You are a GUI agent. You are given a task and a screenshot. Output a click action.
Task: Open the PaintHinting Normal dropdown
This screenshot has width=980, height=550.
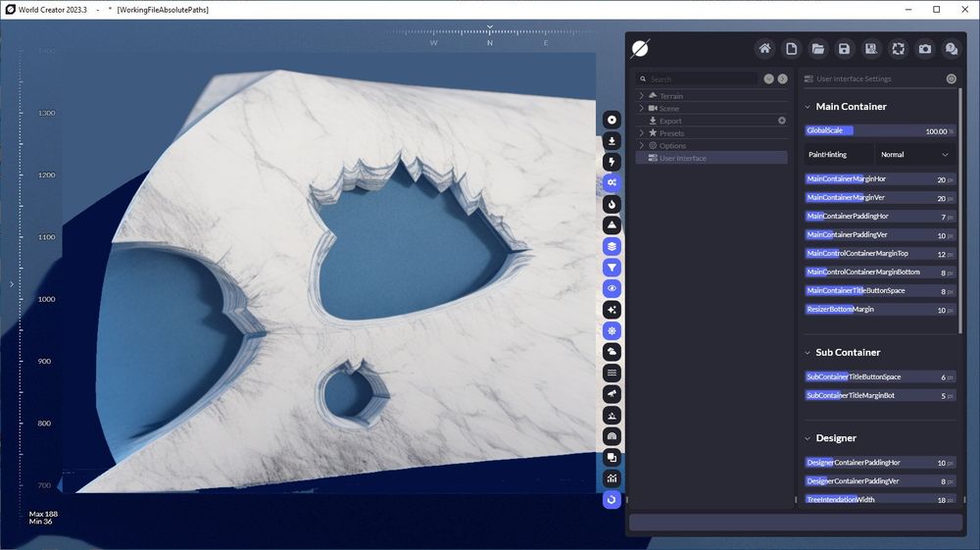[x=914, y=154]
